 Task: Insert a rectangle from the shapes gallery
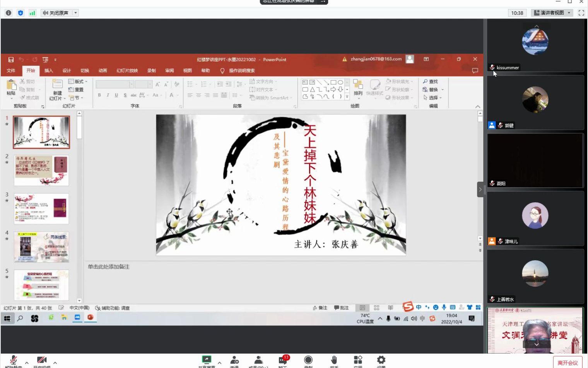[x=333, y=82]
